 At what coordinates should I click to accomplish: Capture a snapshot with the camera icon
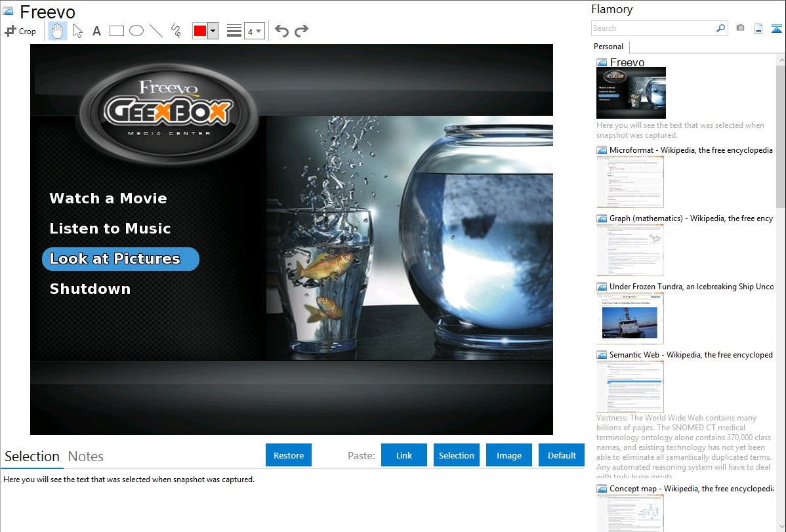point(740,28)
